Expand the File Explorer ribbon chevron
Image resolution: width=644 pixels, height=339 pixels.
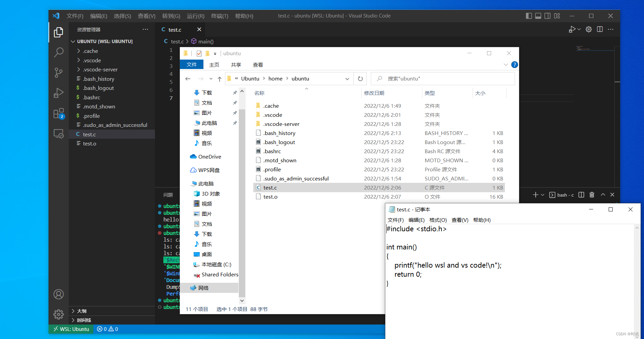pos(506,65)
